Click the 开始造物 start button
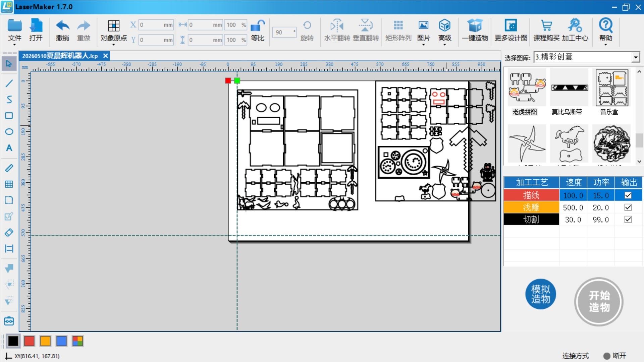The image size is (644, 362). (599, 302)
